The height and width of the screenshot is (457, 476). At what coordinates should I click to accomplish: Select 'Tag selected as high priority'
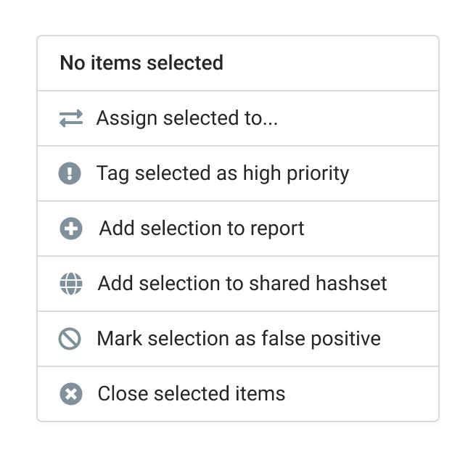pyautogui.click(x=223, y=173)
